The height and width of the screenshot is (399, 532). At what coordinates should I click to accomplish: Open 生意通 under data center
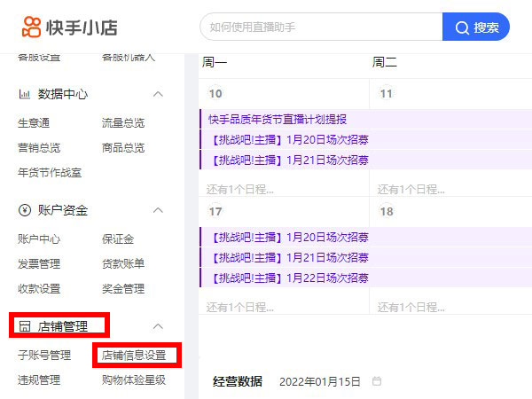coord(34,123)
